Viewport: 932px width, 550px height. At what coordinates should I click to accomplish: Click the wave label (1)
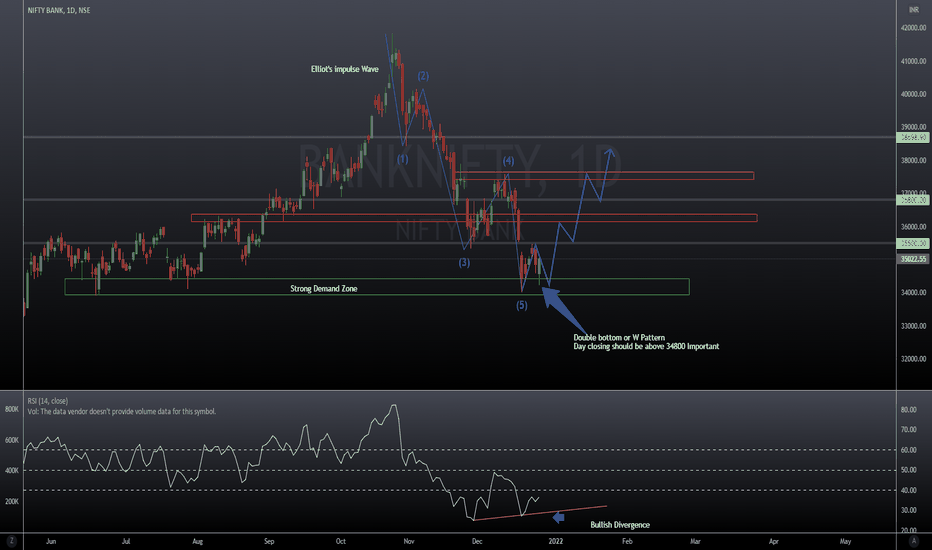pyautogui.click(x=403, y=159)
